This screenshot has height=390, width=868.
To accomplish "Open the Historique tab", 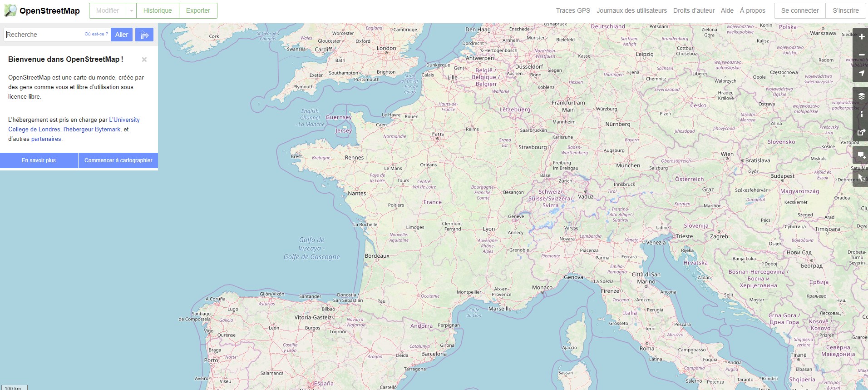I will point(158,10).
